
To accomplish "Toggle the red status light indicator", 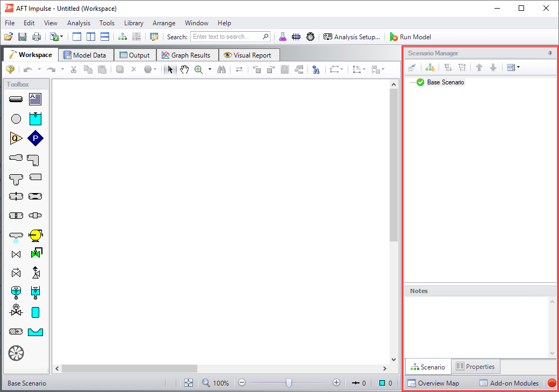I will point(551,383).
